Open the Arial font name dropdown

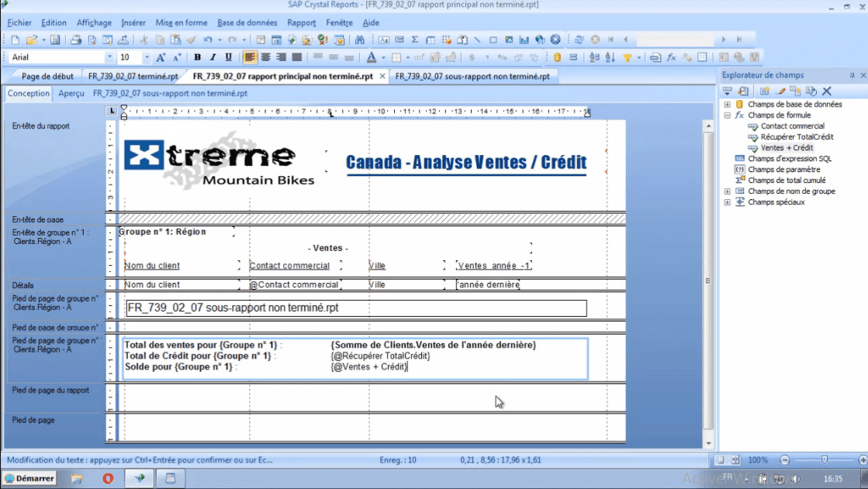click(x=109, y=57)
